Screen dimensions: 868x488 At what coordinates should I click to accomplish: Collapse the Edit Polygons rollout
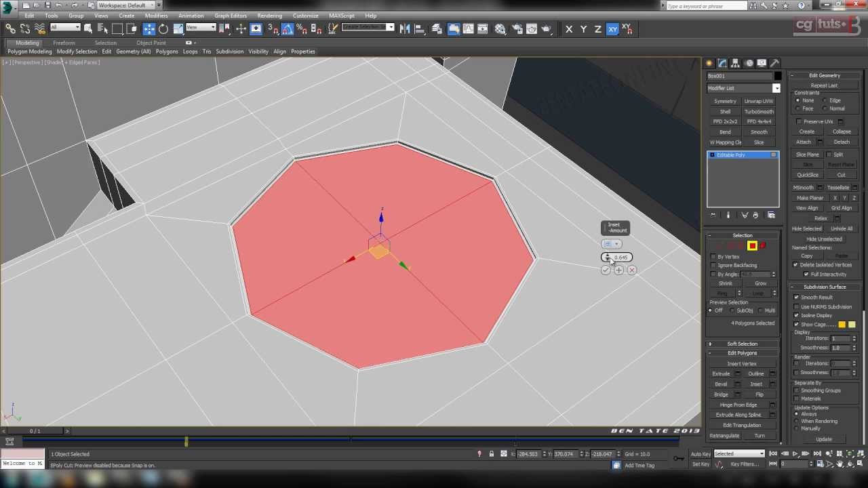click(743, 353)
